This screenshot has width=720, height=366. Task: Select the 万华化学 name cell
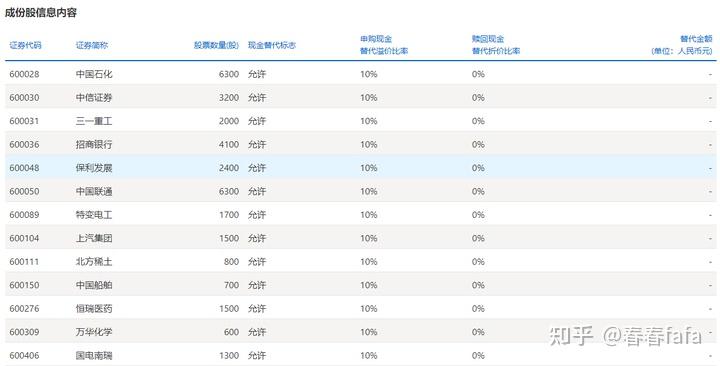(94, 332)
